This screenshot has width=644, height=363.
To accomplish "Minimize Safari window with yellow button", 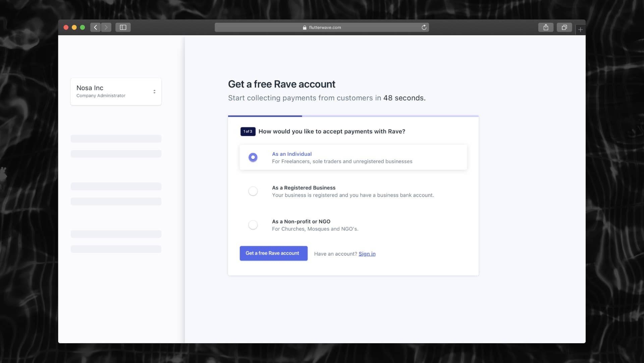I will coord(74,28).
